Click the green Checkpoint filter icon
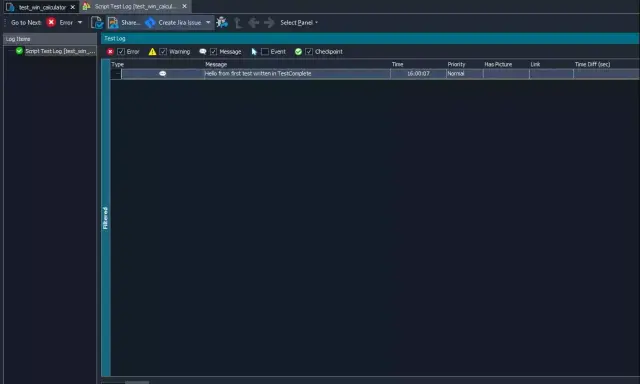Screen dimensions: 640x384 pyautogui.click(x=298, y=52)
